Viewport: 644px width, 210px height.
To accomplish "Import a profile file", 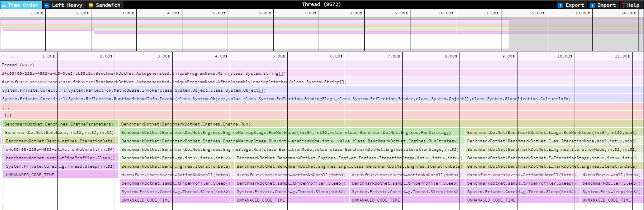I will point(603,5).
